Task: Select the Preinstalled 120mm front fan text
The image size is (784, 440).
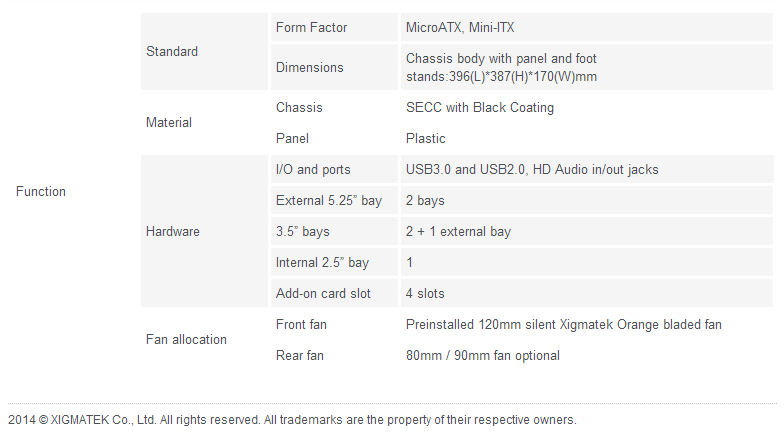Action: point(564,324)
